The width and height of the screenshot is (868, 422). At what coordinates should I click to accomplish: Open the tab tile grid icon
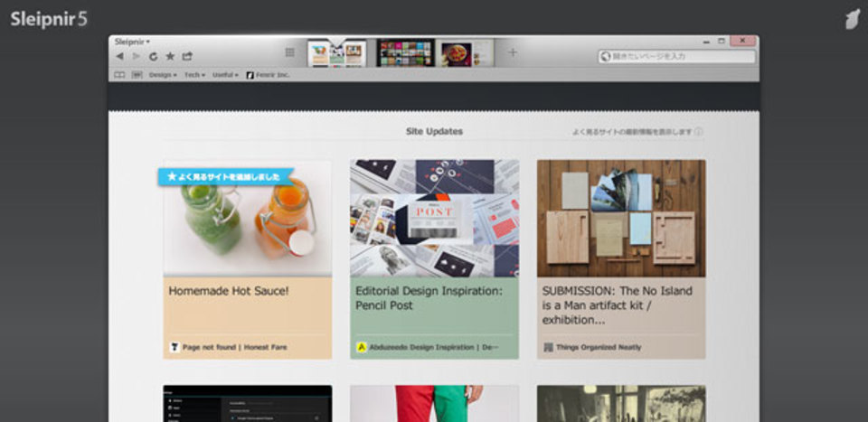point(289,52)
